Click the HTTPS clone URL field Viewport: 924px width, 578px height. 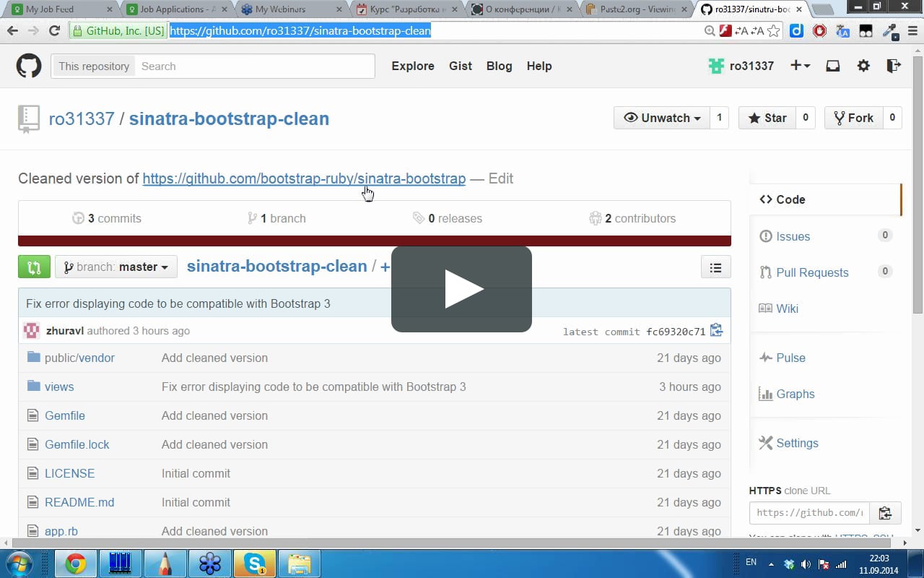point(809,513)
